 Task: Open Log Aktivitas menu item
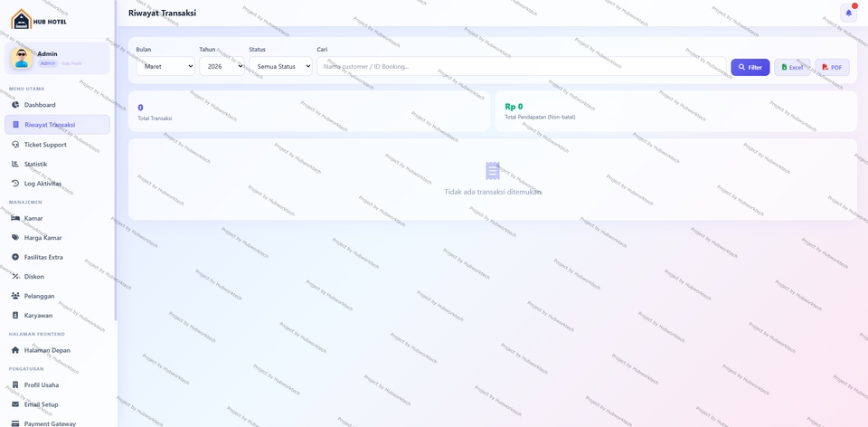[57, 184]
